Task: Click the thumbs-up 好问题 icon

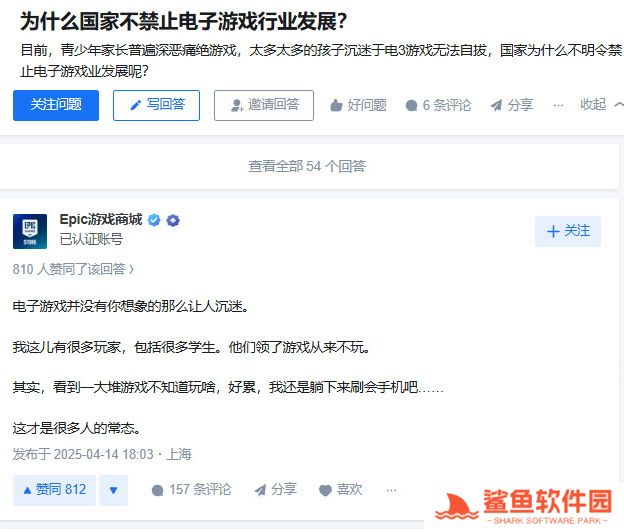Action: [x=336, y=105]
